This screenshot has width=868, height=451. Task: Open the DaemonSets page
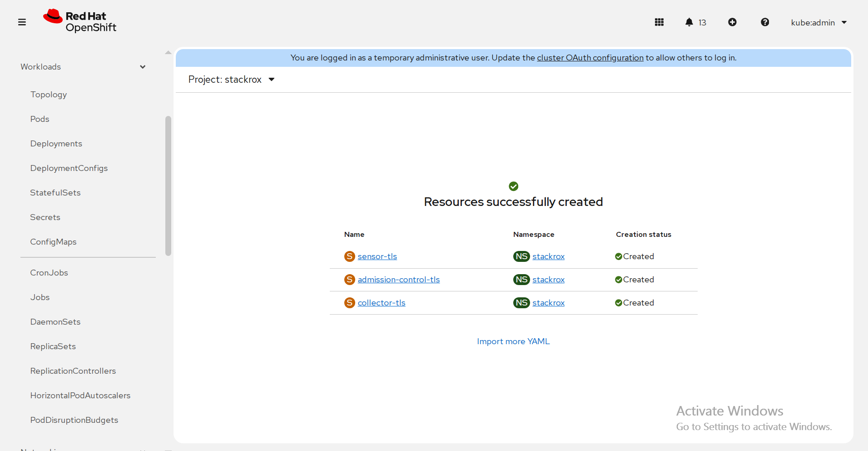tap(55, 322)
